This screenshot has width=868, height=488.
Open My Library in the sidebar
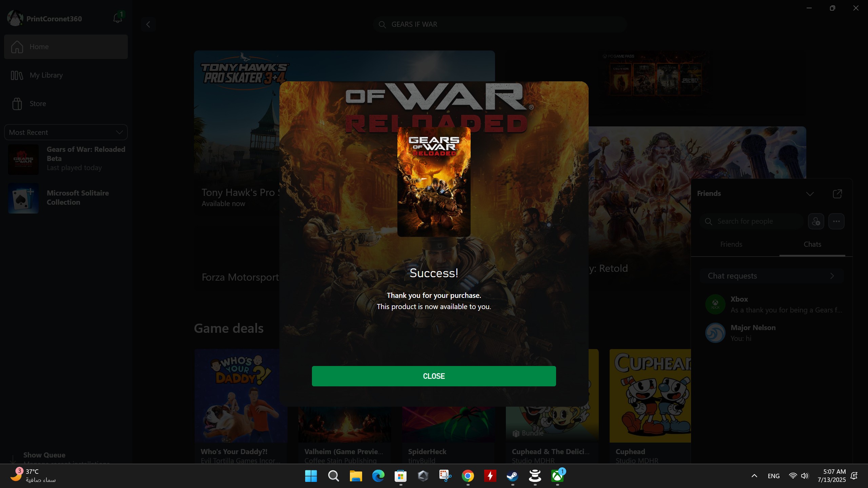coord(66,75)
